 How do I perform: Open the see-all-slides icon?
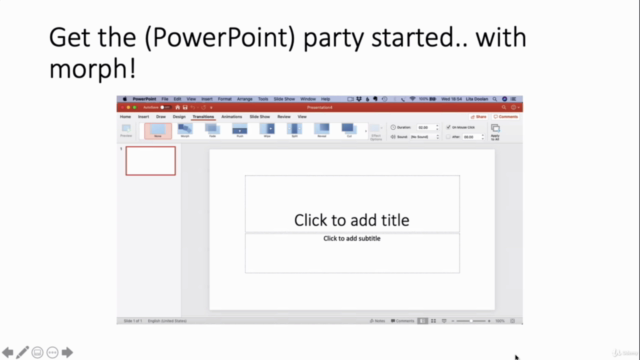coord(37,352)
